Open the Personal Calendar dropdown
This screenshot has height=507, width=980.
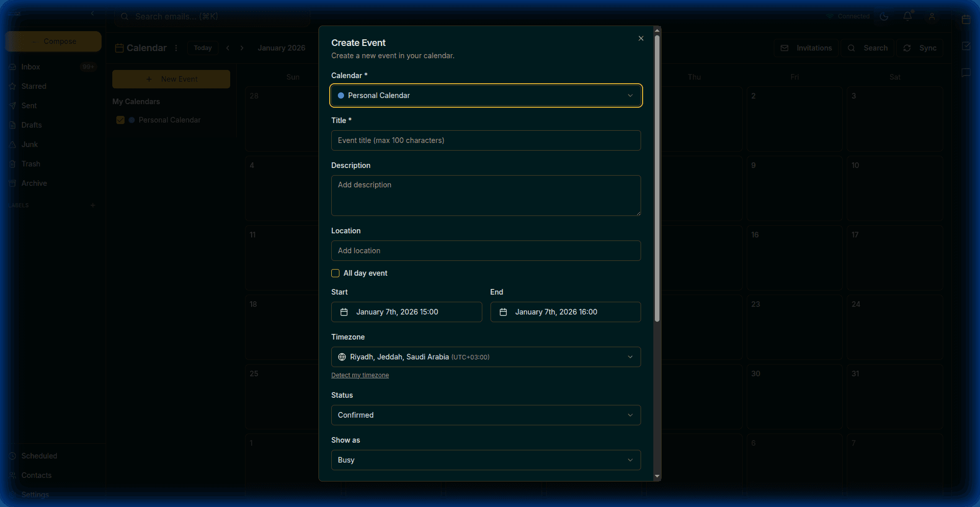[x=485, y=95]
